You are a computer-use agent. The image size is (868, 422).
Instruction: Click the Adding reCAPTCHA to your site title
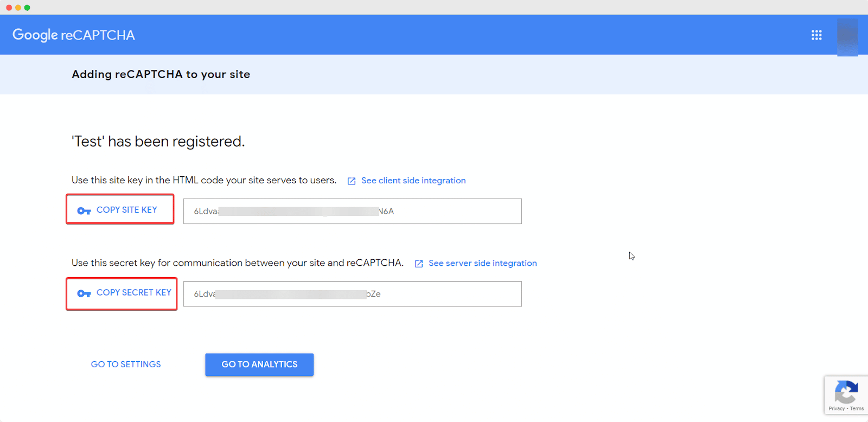[161, 74]
